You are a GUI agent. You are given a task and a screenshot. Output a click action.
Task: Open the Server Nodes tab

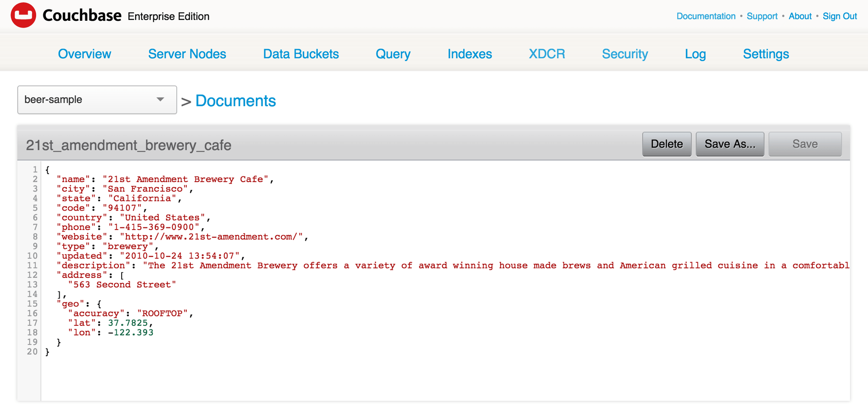(x=187, y=54)
